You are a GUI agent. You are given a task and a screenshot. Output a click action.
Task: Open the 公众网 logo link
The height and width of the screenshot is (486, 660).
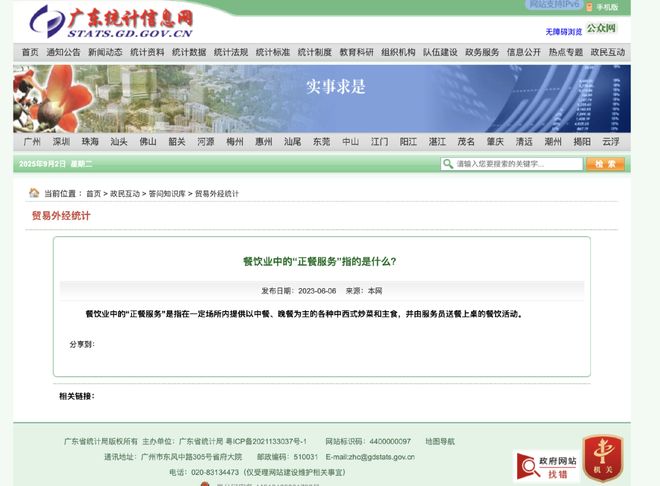tap(602, 30)
